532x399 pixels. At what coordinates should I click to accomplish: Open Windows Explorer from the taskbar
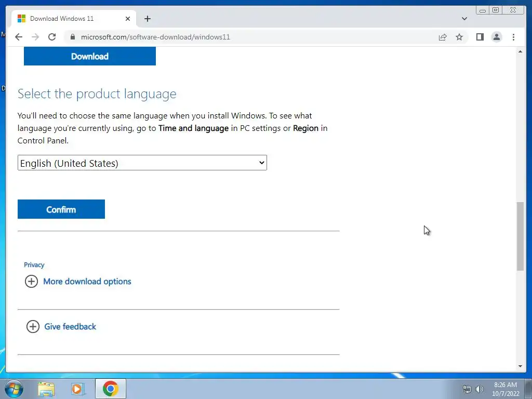tap(46, 389)
